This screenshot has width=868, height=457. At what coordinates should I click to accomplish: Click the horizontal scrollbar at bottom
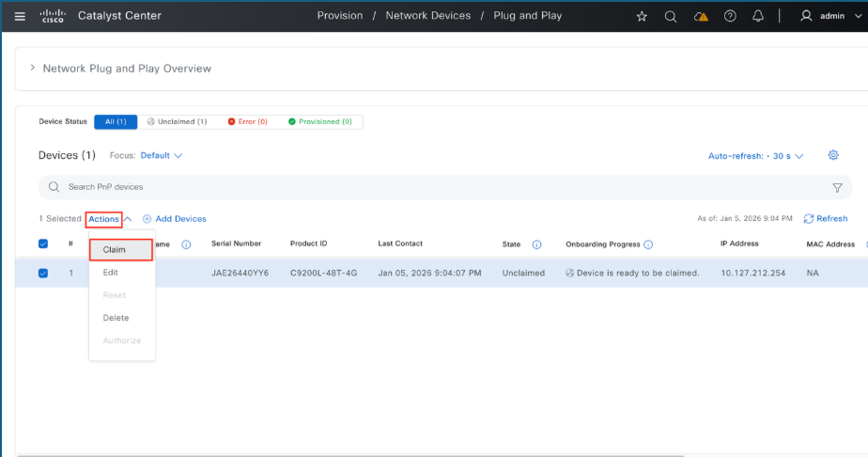click(349, 455)
